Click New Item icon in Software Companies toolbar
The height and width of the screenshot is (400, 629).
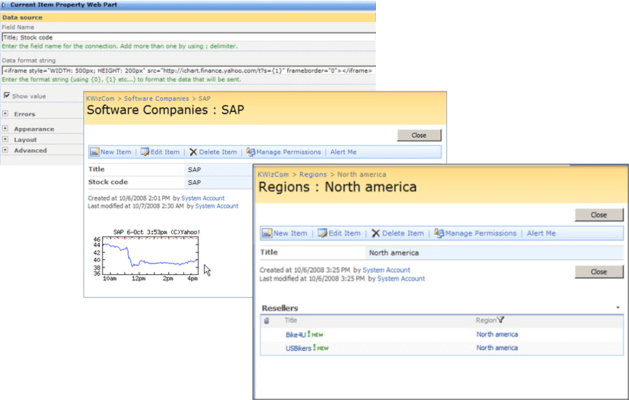click(x=94, y=152)
